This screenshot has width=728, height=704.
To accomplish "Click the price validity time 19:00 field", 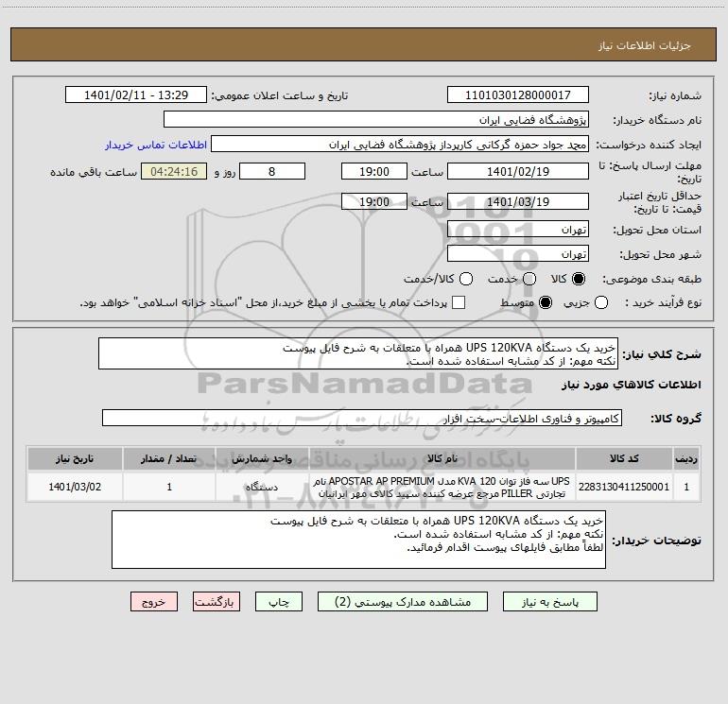I will 374,201.
